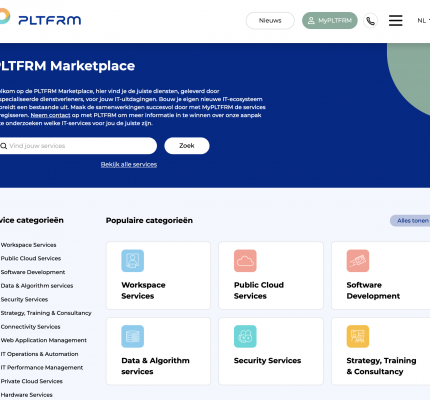430x400 pixels.
Task: Click the Security Services lock icon
Action: pos(245,336)
